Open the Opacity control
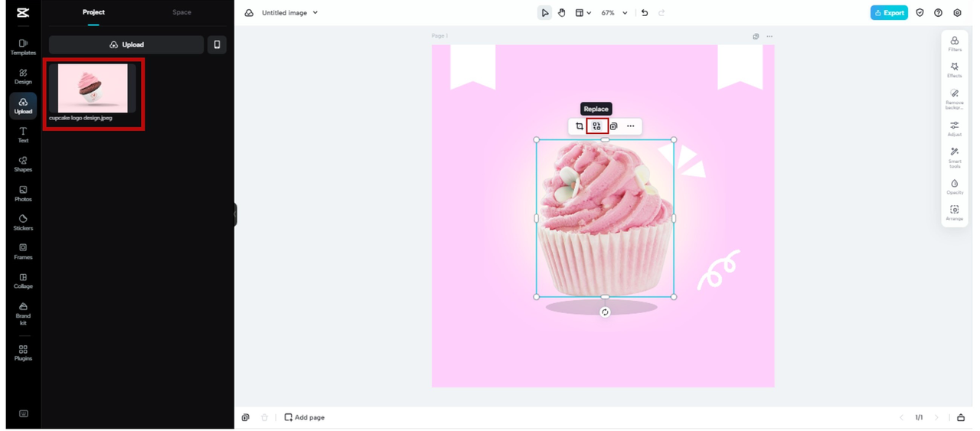This screenshot has width=980, height=431. tap(954, 187)
